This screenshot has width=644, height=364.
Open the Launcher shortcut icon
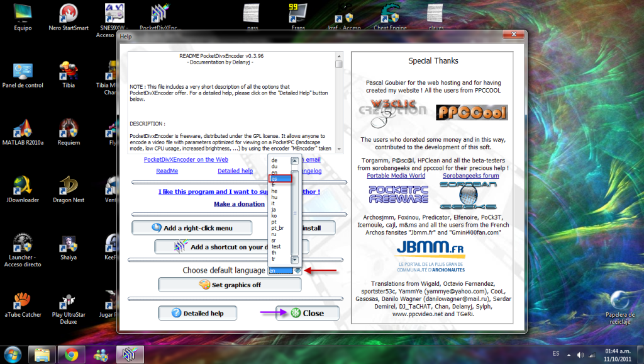pos(23,250)
